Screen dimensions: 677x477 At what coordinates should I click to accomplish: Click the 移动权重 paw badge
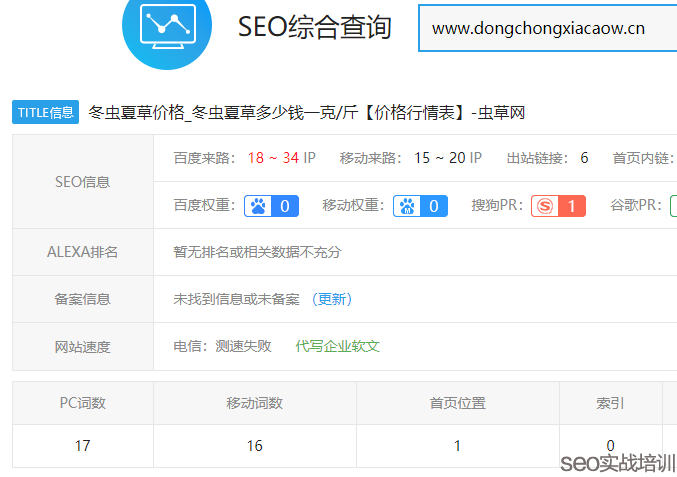pyautogui.click(x=420, y=206)
